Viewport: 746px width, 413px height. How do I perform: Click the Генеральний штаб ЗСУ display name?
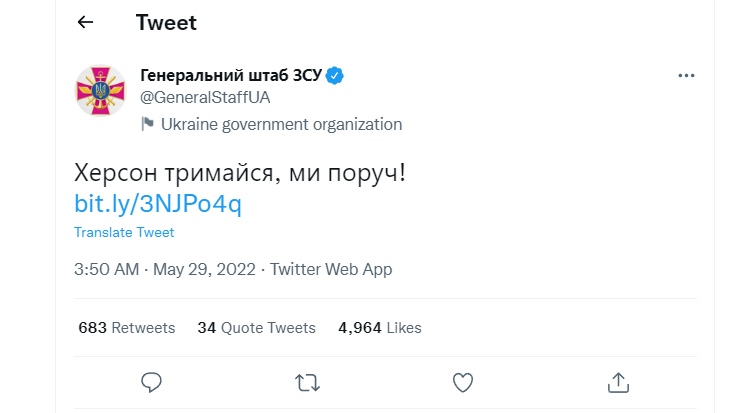pyautogui.click(x=231, y=75)
